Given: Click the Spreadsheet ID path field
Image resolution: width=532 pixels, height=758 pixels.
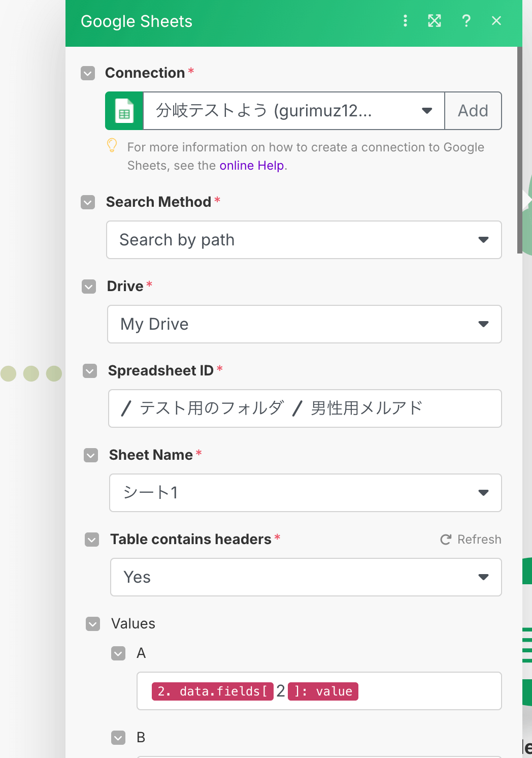Looking at the screenshot, I should 305,408.
